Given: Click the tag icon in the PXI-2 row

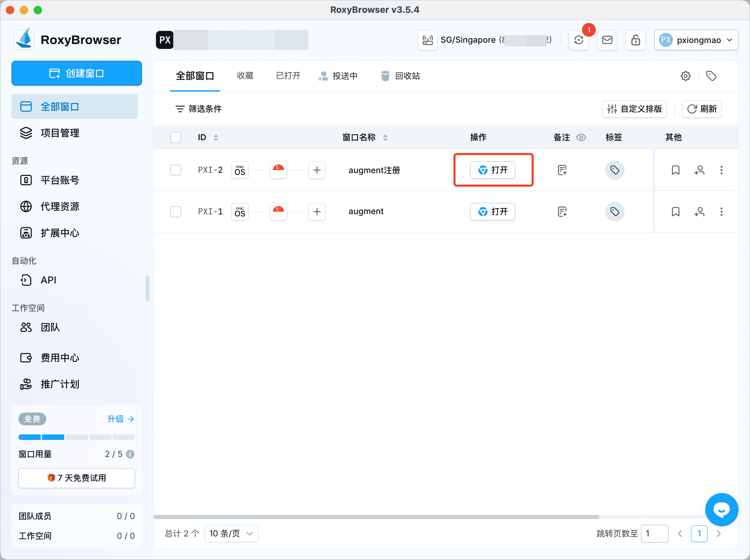Looking at the screenshot, I should tap(615, 170).
